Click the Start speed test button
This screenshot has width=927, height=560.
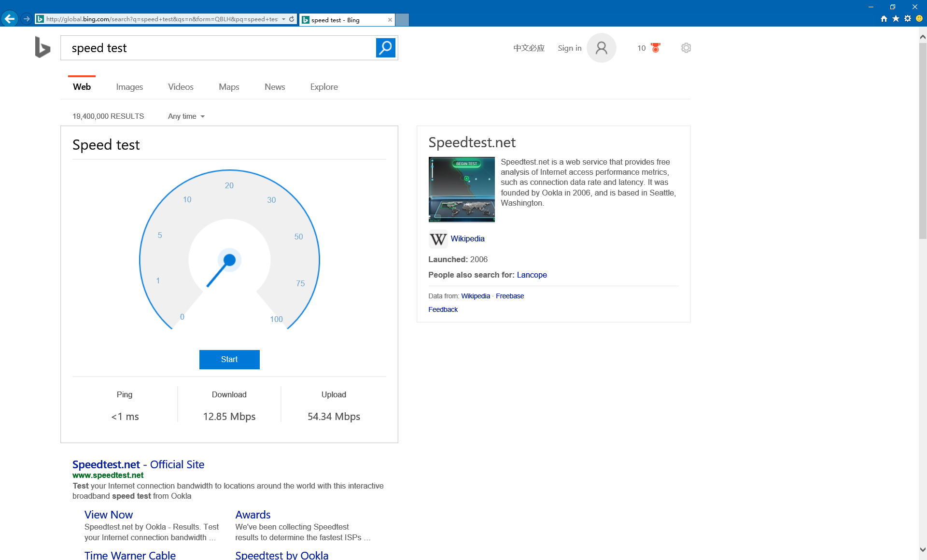(x=229, y=360)
